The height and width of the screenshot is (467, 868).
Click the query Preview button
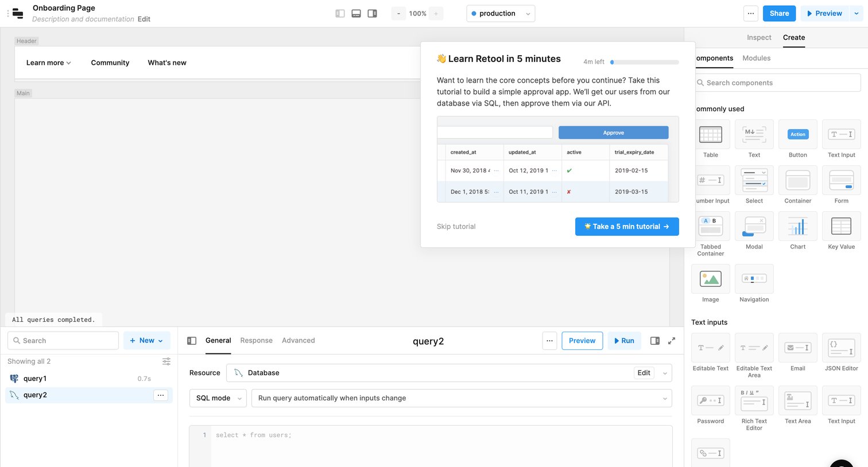[x=582, y=341]
